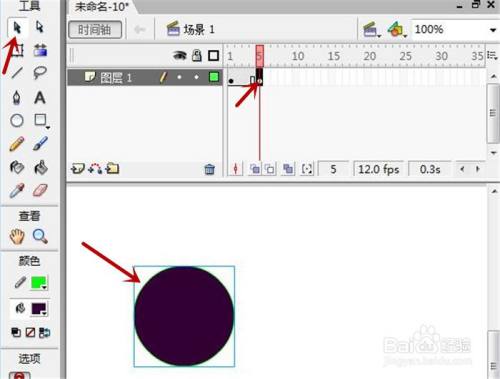The width and height of the screenshot is (500, 379).
Task: Toggle Edit Multiple Frames
Action: (288, 169)
